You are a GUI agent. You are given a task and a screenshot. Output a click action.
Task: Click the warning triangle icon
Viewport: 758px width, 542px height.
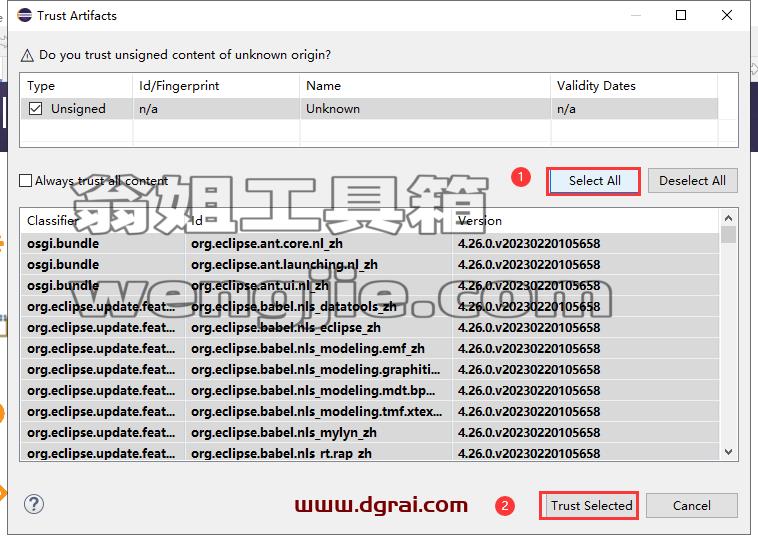27,56
